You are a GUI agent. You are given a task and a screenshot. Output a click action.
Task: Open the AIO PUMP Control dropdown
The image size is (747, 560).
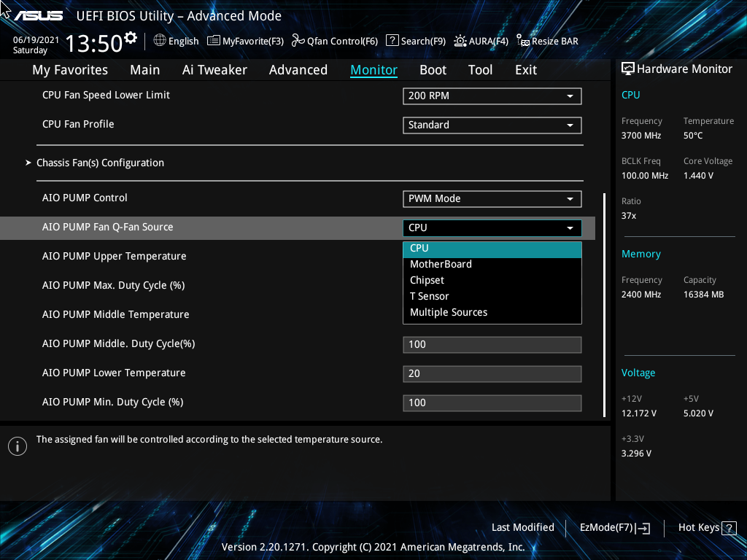click(492, 198)
